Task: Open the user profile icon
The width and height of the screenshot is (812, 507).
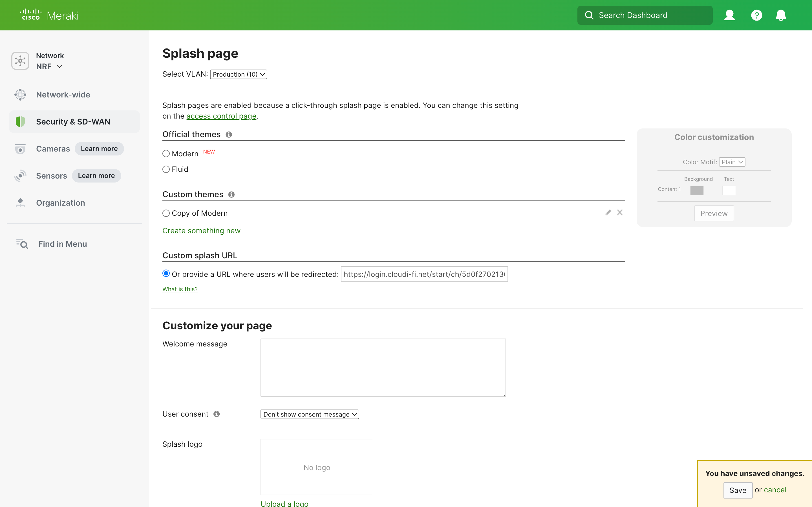Action: 730,15
